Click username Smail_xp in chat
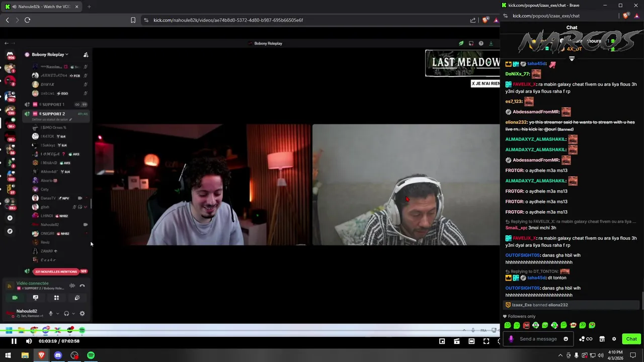Image resolution: width=644 pixels, height=362 pixels. [x=515, y=228]
